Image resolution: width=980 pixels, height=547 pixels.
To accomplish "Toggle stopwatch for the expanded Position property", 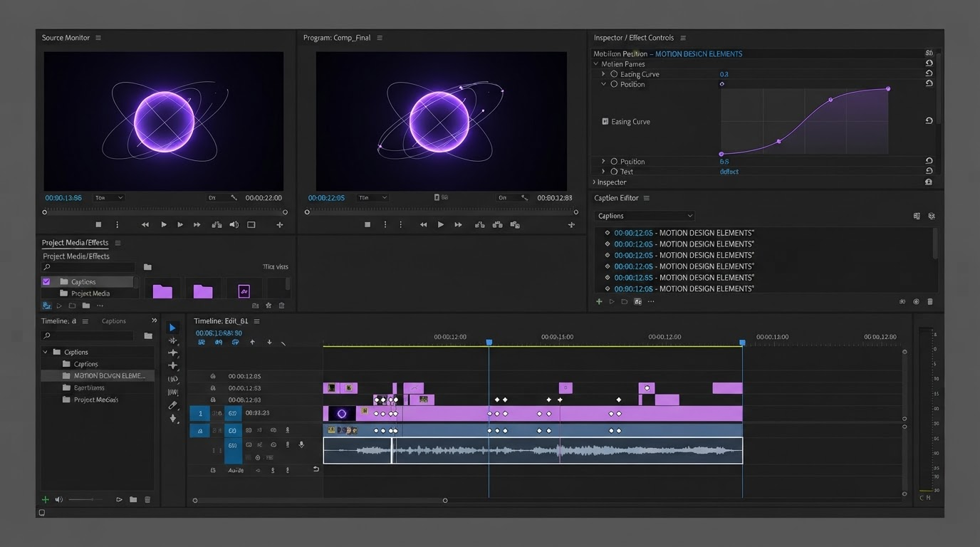I will [x=614, y=84].
